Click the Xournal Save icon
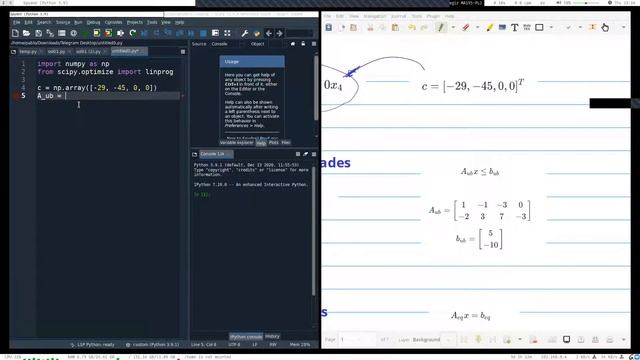Screen dimensions: 640x360 pos(329,27)
